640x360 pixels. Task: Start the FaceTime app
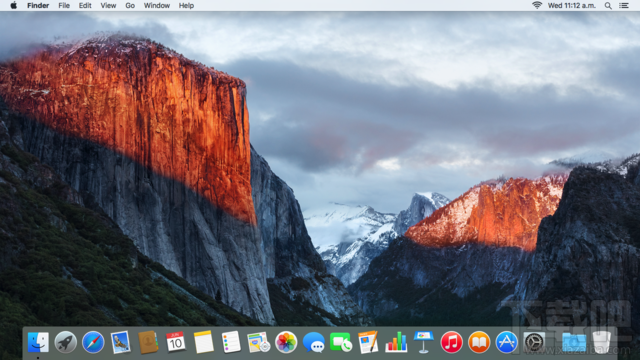click(341, 342)
